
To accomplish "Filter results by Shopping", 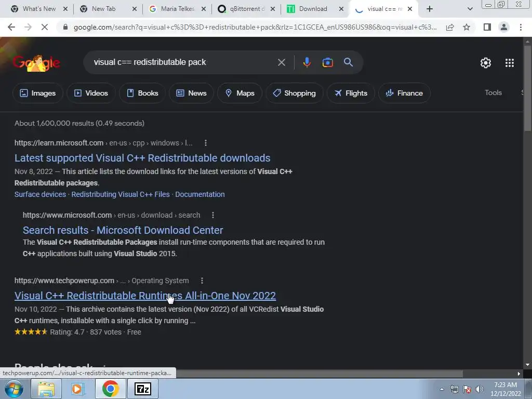I will pyautogui.click(x=295, y=93).
